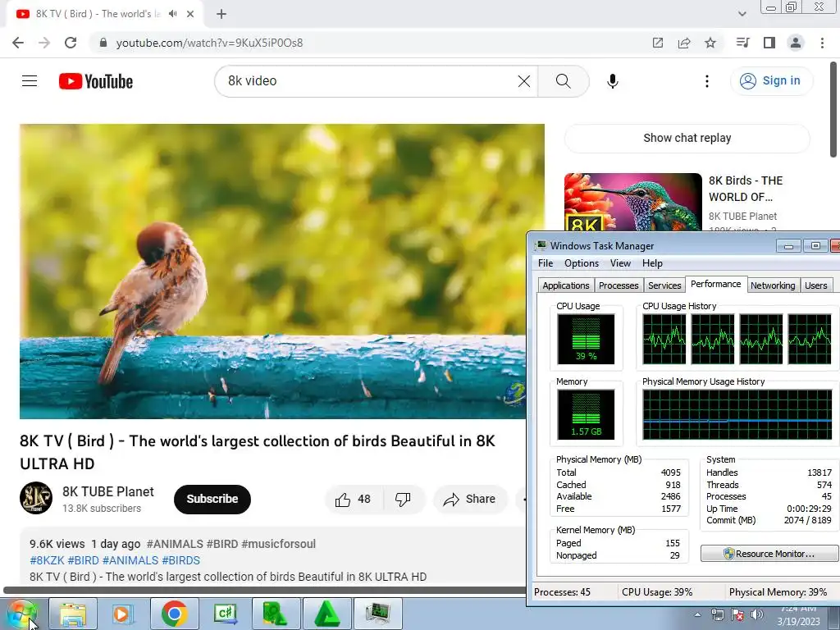The image size is (840, 630).
Task: Open the tab search chevron
Action: click(x=742, y=14)
